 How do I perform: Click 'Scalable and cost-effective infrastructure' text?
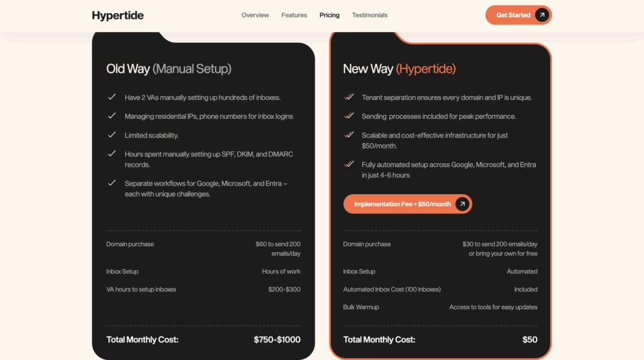435,140
